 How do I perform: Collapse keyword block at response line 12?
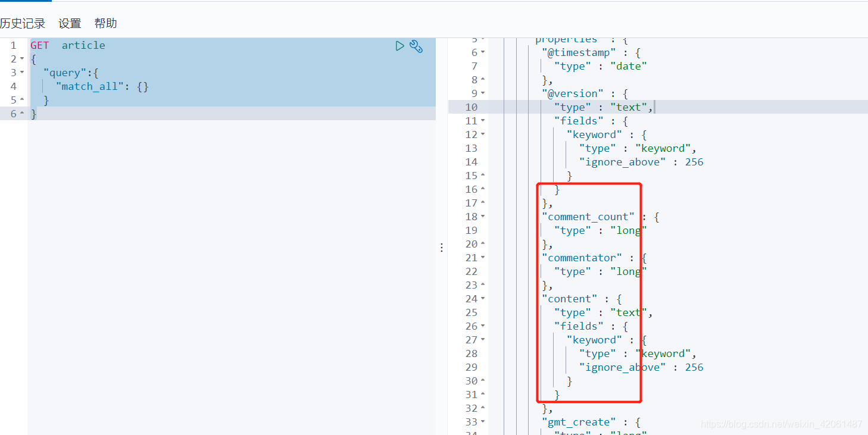click(x=483, y=134)
